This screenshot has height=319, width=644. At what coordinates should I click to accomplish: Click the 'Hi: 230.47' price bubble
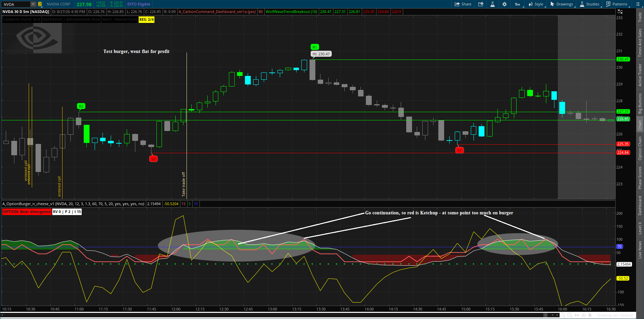[x=321, y=54]
